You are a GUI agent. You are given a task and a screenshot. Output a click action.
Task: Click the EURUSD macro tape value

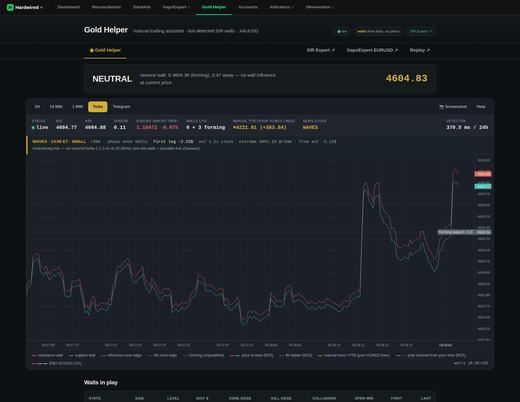pyautogui.click(x=157, y=127)
